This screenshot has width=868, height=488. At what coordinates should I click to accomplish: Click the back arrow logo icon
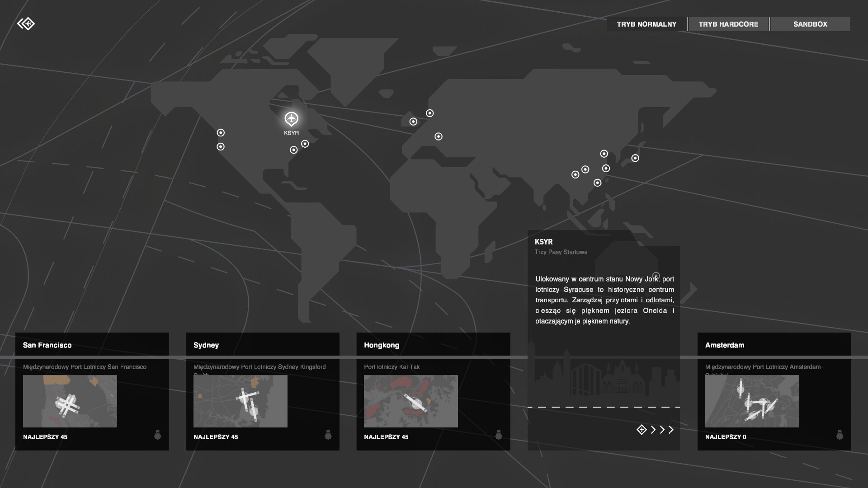(26, 23)
